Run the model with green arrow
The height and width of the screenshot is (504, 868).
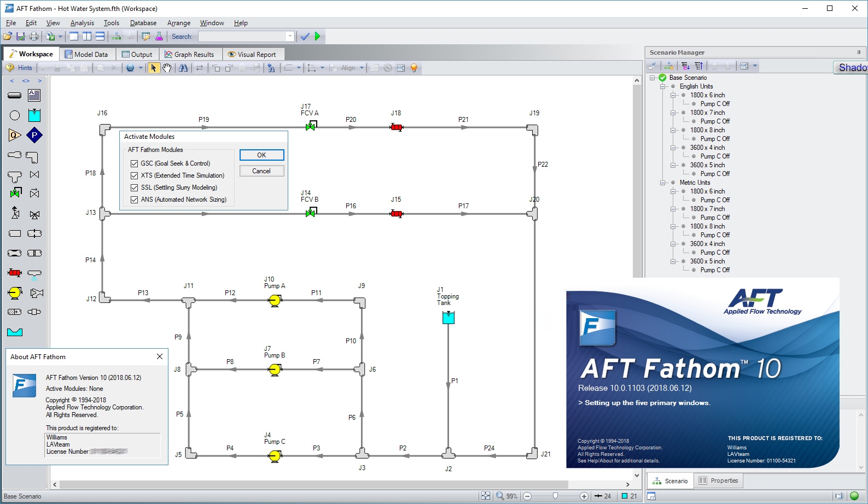[x=318, y=37]
